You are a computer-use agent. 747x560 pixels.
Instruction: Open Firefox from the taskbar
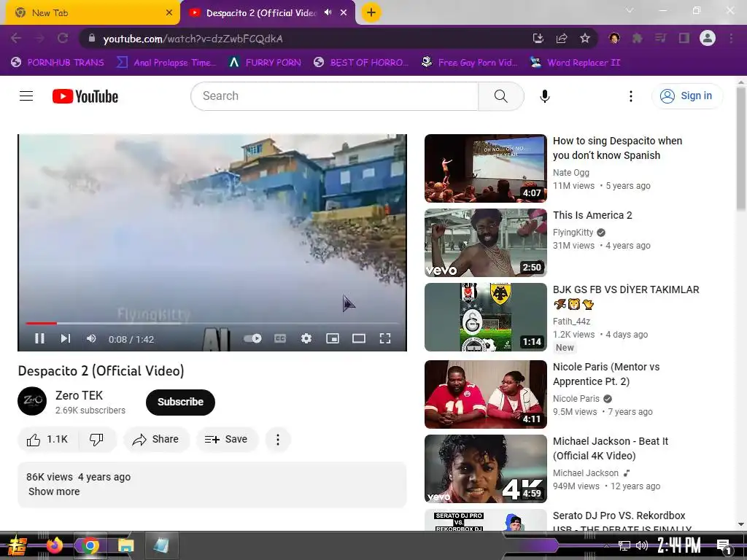pyautogui.click(x=55, y=545)
